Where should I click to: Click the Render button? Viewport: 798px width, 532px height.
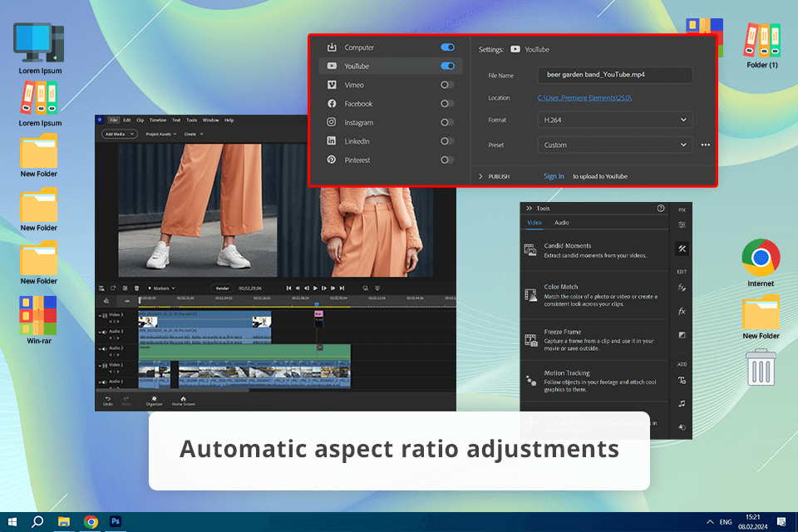223,288
